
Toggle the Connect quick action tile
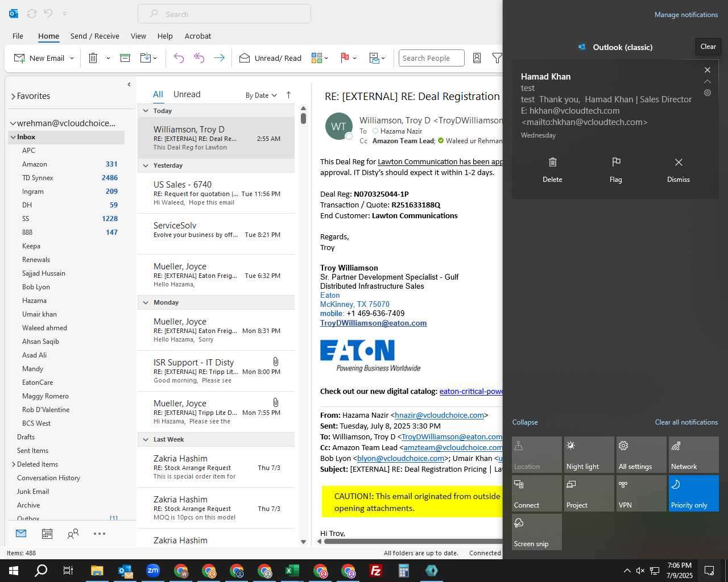pyautogui.click(x=537, y=493)
